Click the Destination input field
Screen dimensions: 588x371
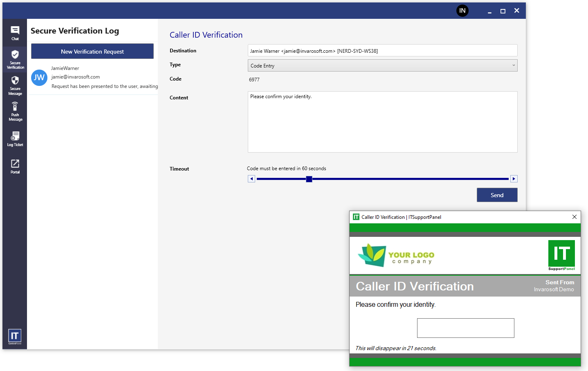[382, 51]
